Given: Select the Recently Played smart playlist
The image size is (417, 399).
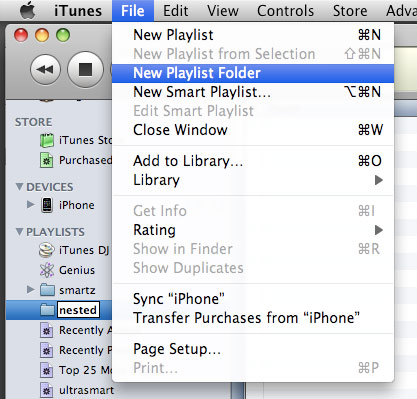Looking at the screenshot, I should tap(59, 350).
